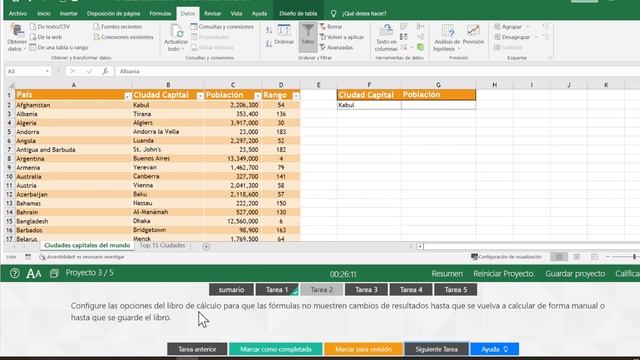
Task: Open the Ordenar dialog
Action: point(284,35)
